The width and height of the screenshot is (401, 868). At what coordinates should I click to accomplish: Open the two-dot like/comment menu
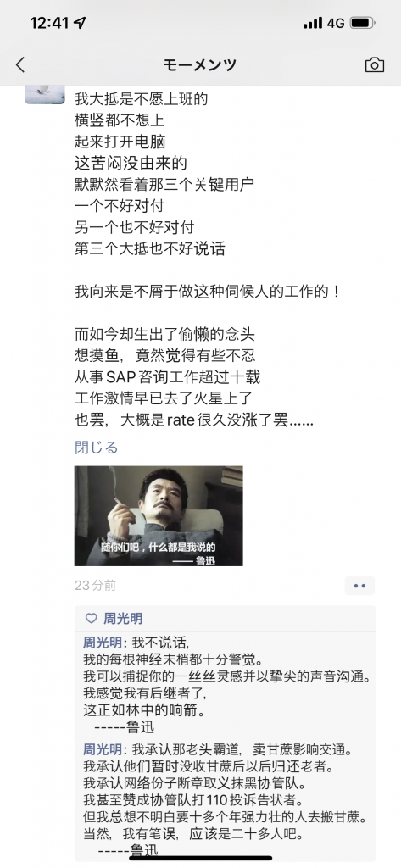click(359, 586)
